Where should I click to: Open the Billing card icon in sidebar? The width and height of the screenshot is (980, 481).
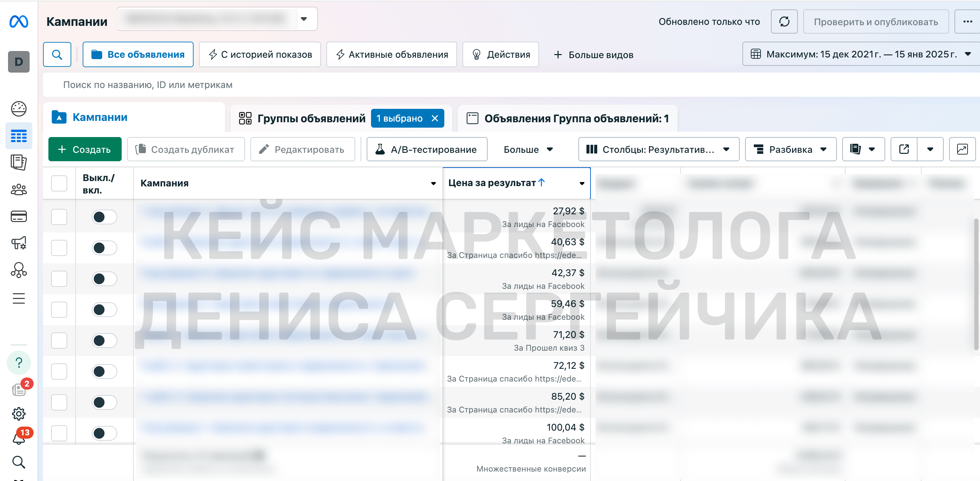[18, 216]
